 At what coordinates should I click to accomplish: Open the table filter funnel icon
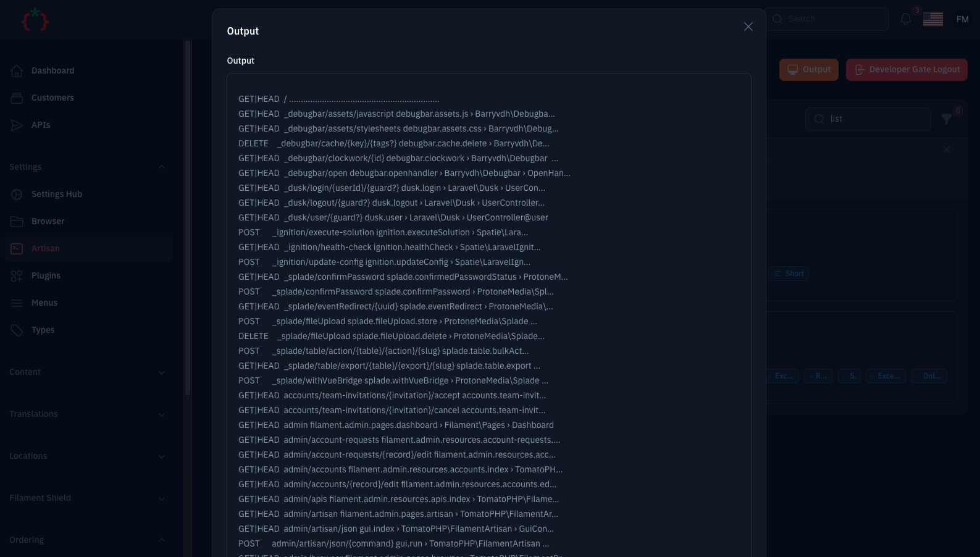click(x=946, y=119)
